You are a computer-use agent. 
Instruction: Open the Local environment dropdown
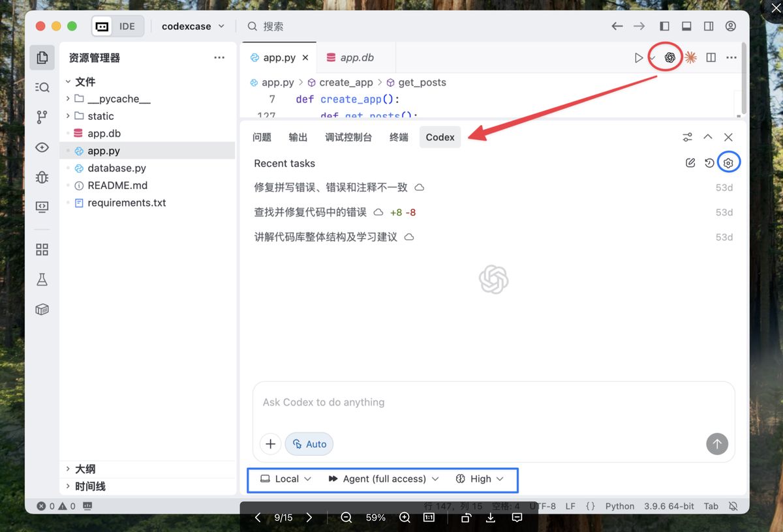(286, 479)
